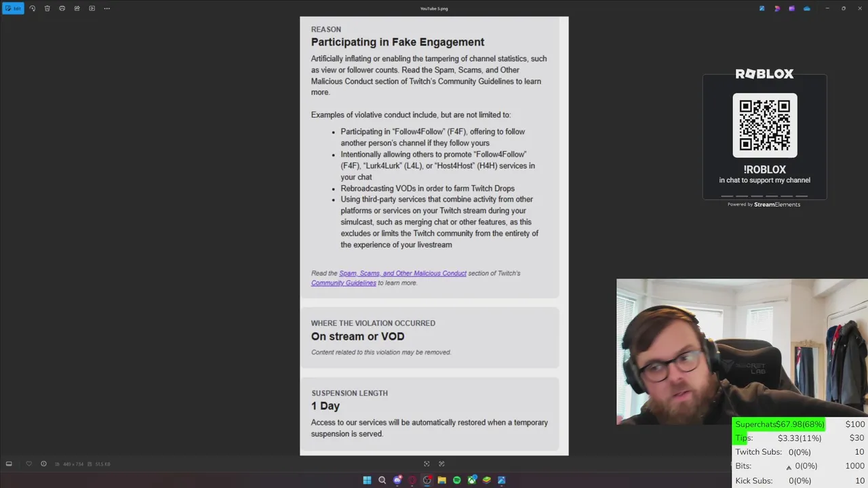Image resolution: width=868 pixels, height=488 pixels.
Task: Click the Photos app taskbar icon
Action: pos(502,480)
